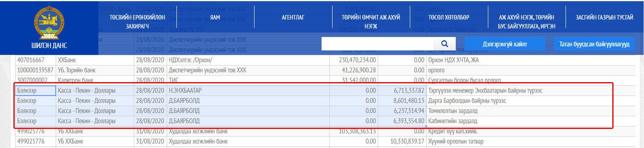
Task: Click Татан буугдсан байгууллагууд button
Action: [594, 44]
